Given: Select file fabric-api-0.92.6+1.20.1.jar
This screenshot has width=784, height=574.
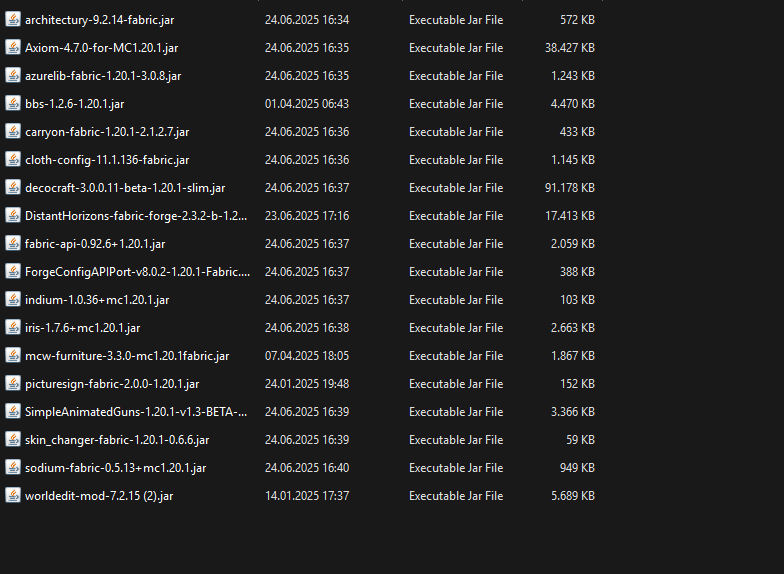Looking at the screenshot, I should [95, 244].
